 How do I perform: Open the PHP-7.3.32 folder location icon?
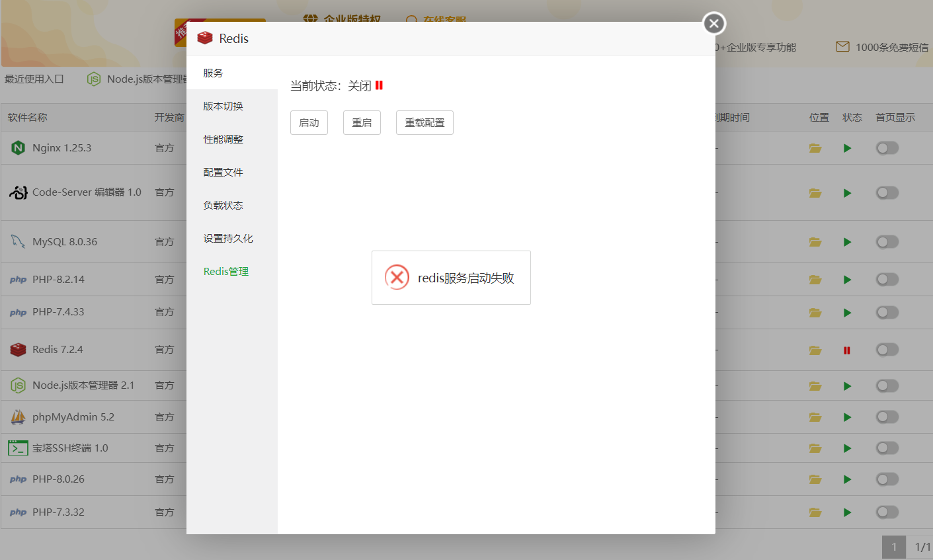[815, 512]
